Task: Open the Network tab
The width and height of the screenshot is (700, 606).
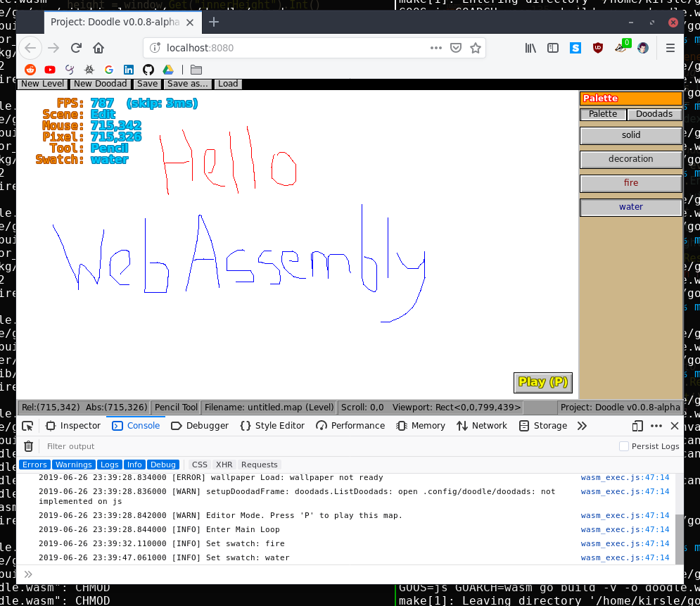Action: point(482,426)
